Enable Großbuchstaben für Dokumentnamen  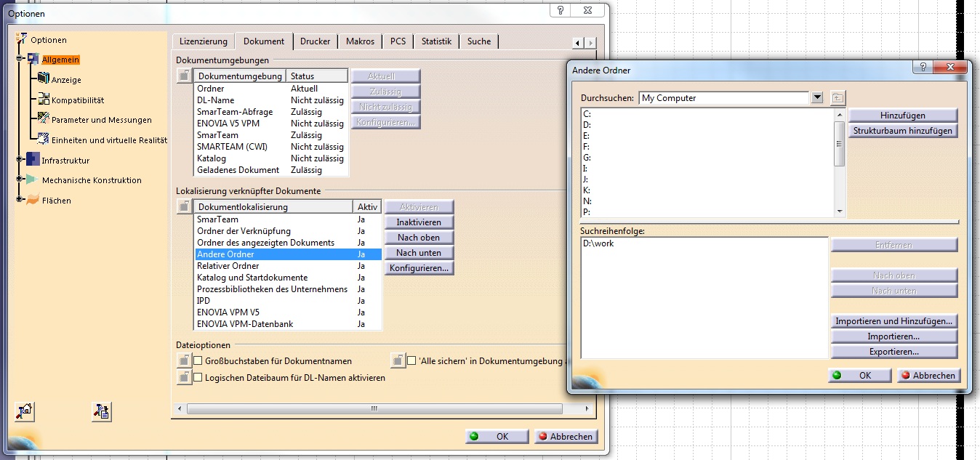(198, 360)
